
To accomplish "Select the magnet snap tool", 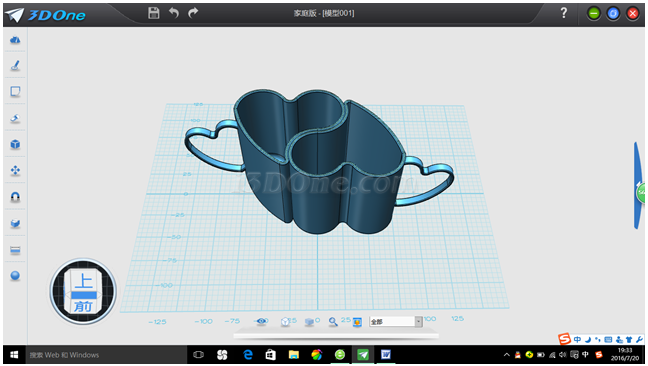I will (x=15, y=197).
